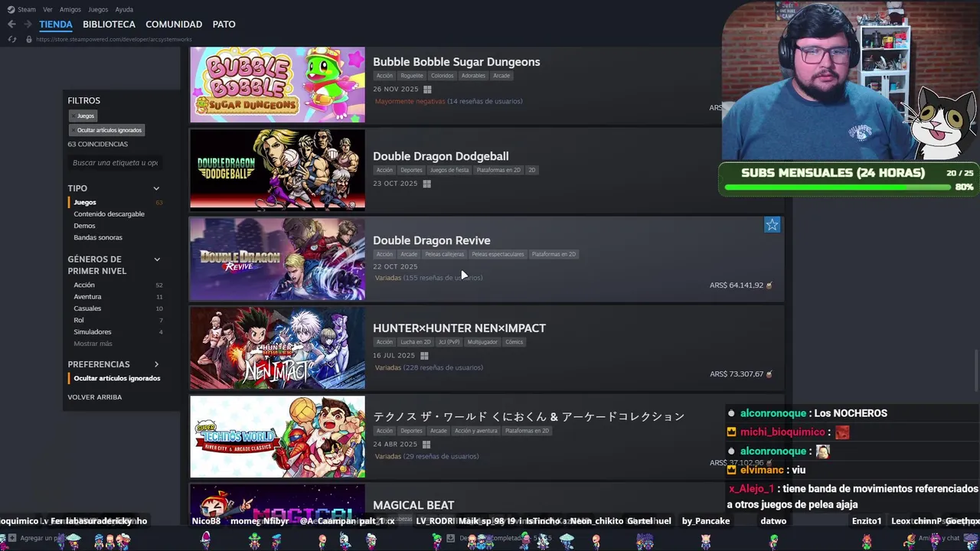Click the store URL address text
980x551 pixels.
coord(114,39)
